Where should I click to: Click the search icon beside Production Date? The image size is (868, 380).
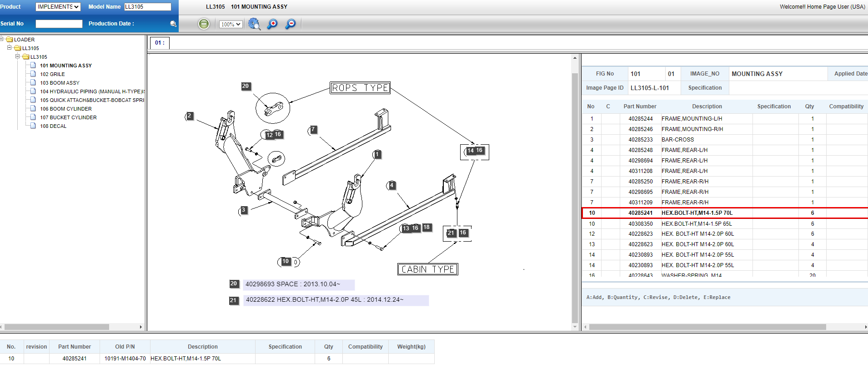(173, 24)
